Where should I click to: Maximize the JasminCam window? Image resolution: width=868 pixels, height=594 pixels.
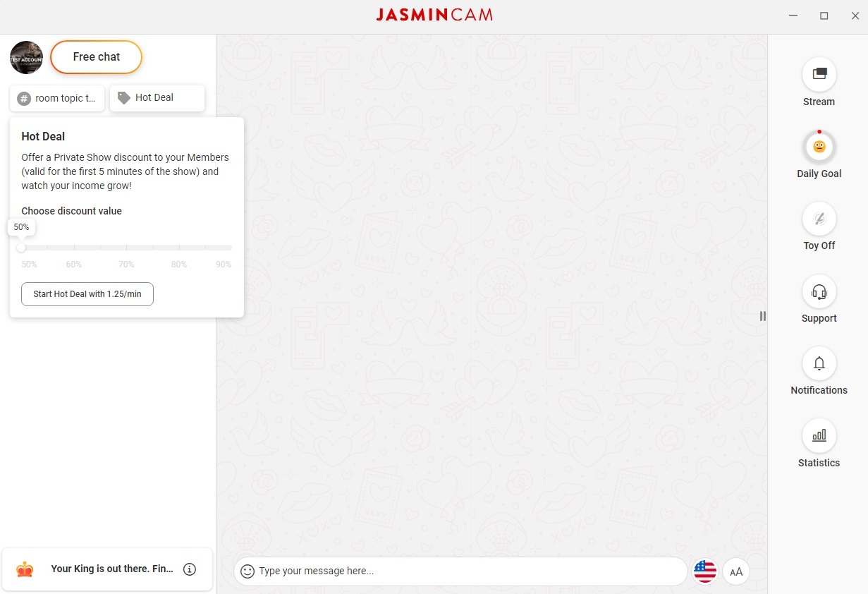click(824, 16)
